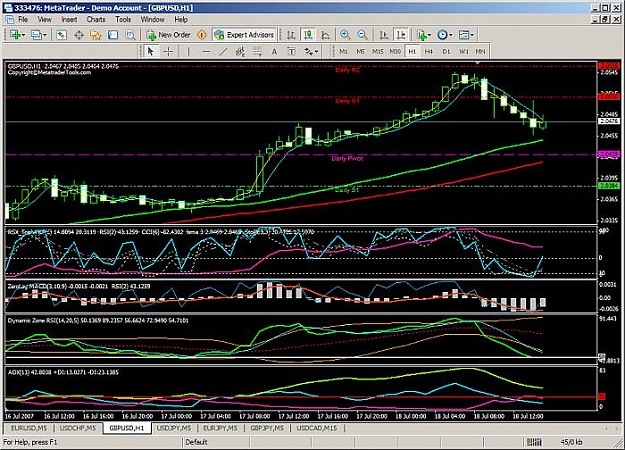Toggle chart auto scroll
The width and height of the screenshot is (625, 450).
pos(384,35)
